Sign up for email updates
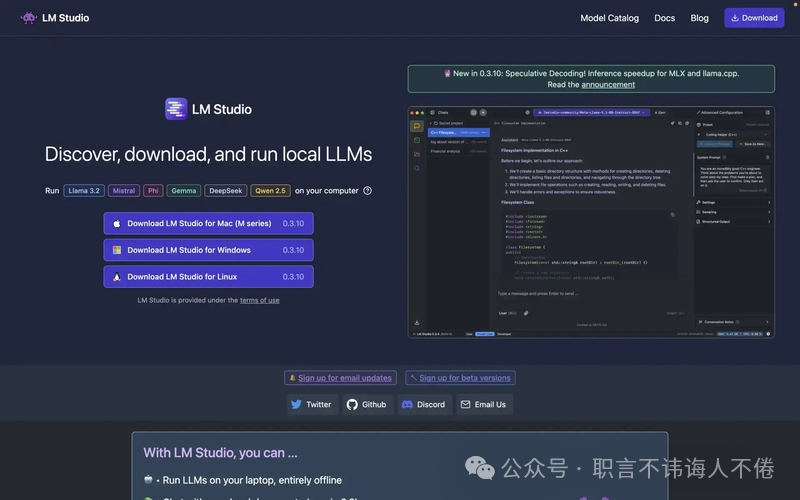Viewport: 800px width, 500px height. pos(340,378)
